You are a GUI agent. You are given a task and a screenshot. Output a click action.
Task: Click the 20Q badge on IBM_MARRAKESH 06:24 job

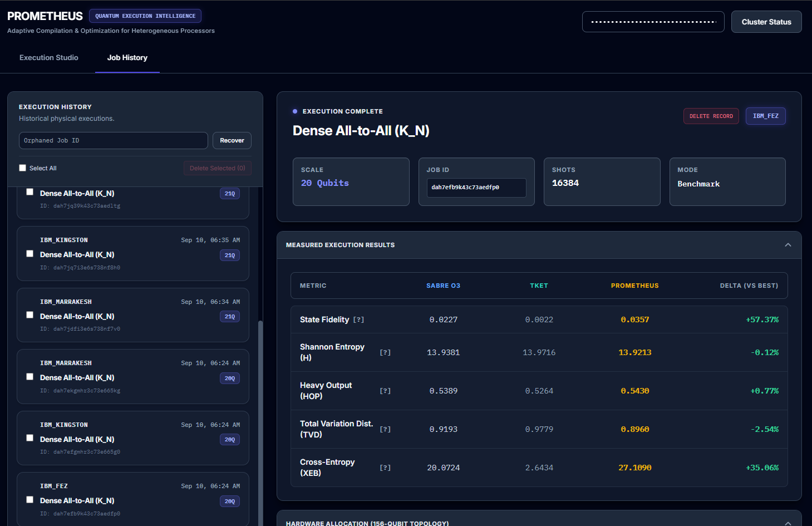pos(230,378)
